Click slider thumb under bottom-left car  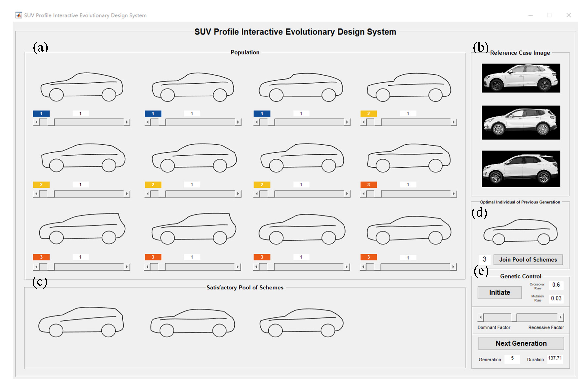click(51, 267)
